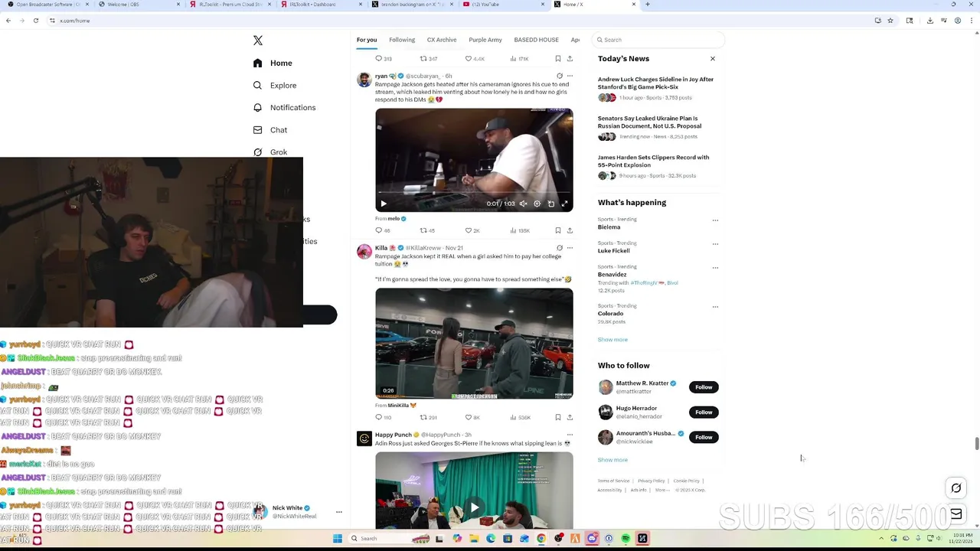This screenshot has height=551, width=980.
Task: Switch to the CX Archive tab
Action: pyautogui.click(x=442, y=40)
